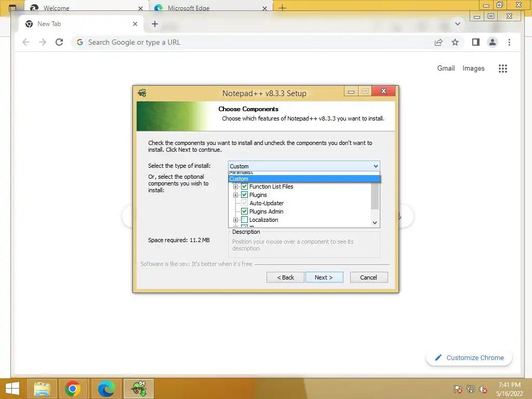Image resolution: width=532 pixels, height=399 pixels.
Task: Focus the Chrome address bar
Action: (251, 43)
